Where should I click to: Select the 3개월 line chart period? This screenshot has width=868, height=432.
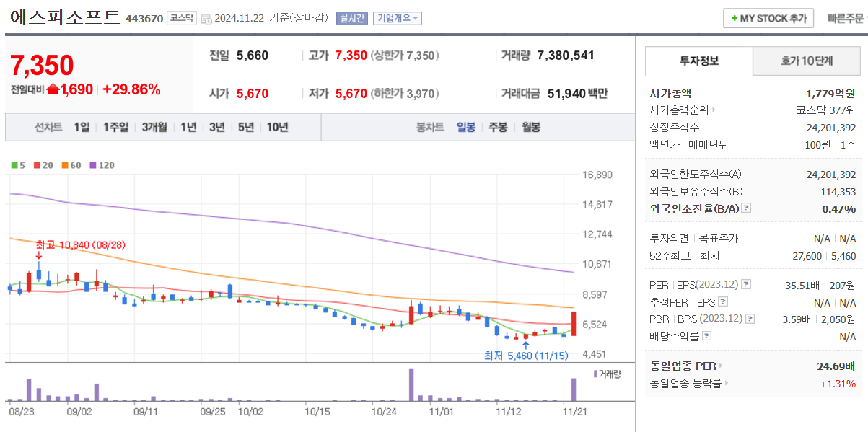154,127
